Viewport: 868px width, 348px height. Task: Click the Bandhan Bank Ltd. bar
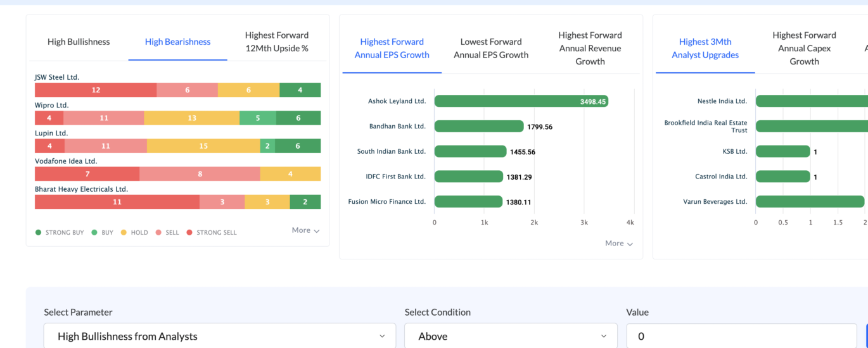pyautogui.click(x=479, y=127)
